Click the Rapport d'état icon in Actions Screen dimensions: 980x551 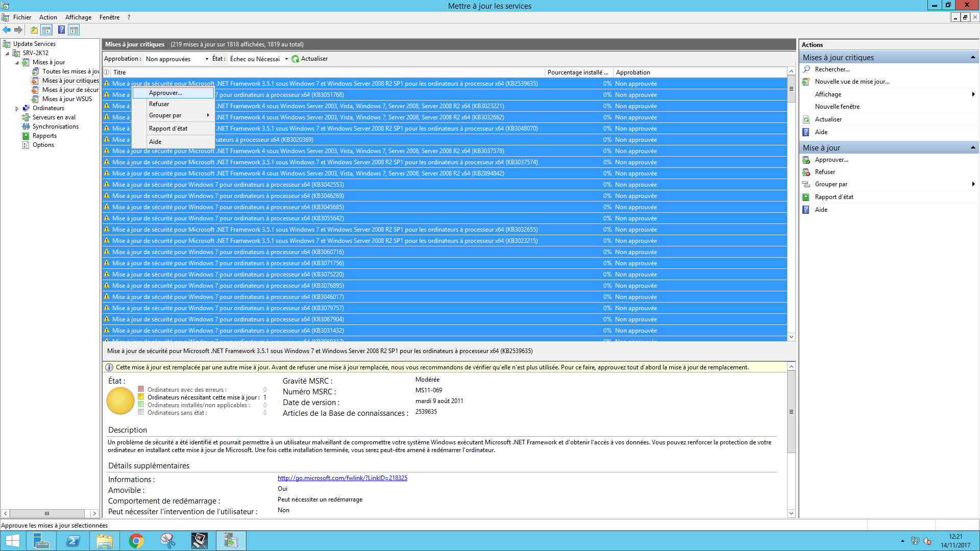[x=806, y=197]
